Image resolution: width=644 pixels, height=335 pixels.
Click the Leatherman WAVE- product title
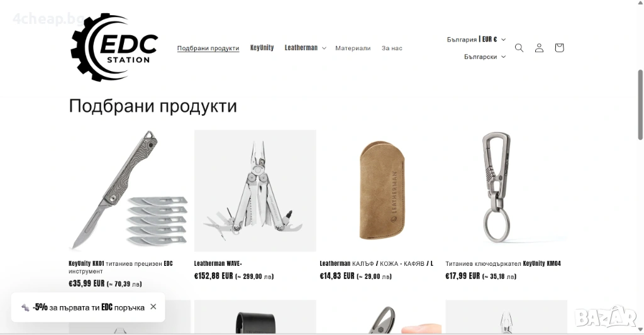pyautogui.click(x=218, y=263)
